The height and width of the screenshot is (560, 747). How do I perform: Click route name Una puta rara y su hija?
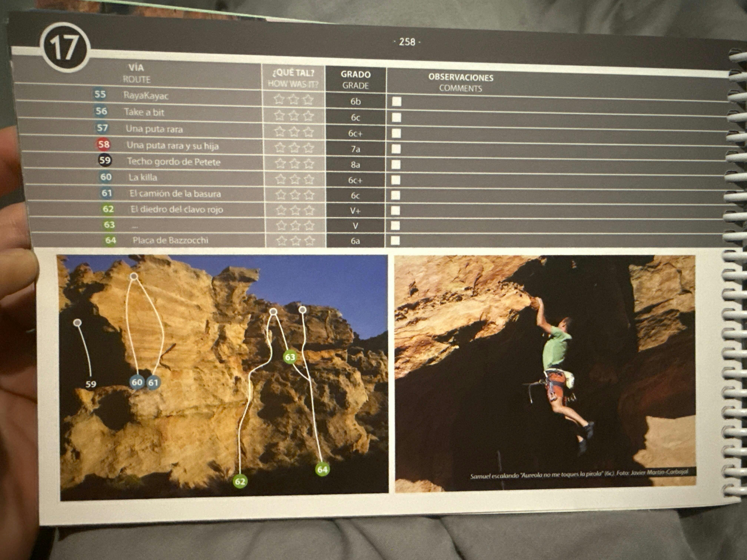pyautogui.click(x=172, y=146)
